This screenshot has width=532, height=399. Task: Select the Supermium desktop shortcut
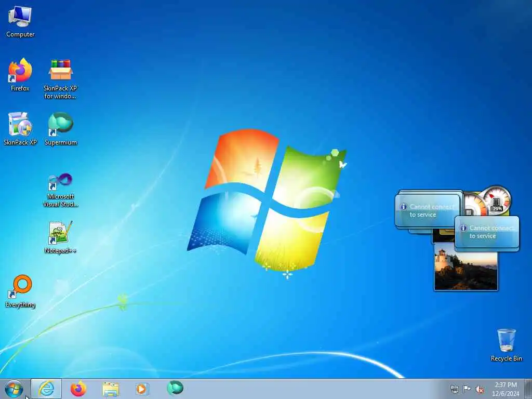pos(61,129)
